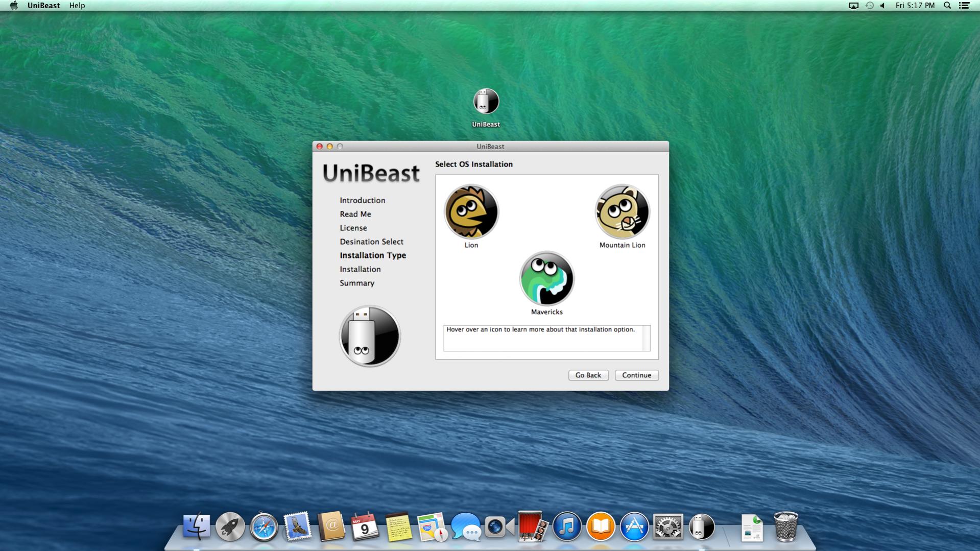Open the Trash in Dock
This screenshot has height=551, width=980.
(x=785, y=526)
